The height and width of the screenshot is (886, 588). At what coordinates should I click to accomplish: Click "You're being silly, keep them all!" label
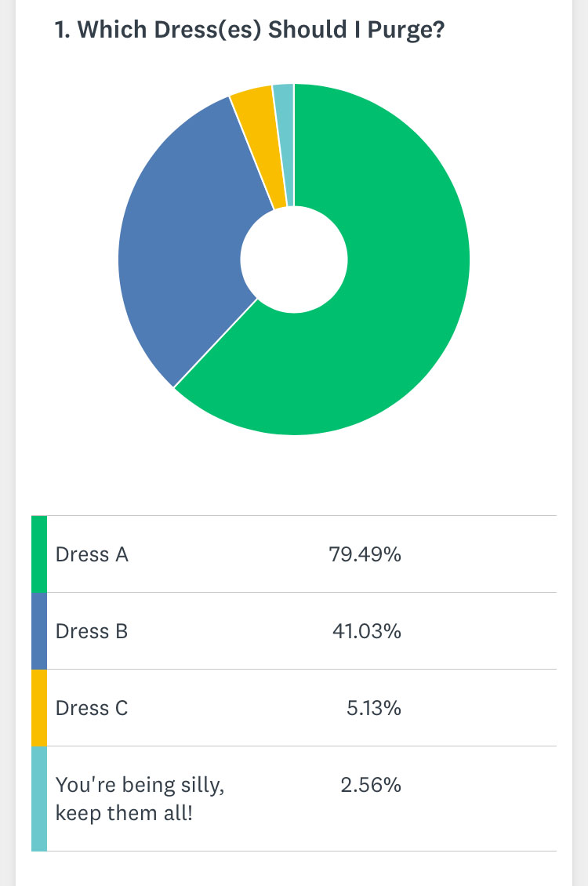pyautogui.click(x=140, y=798)
